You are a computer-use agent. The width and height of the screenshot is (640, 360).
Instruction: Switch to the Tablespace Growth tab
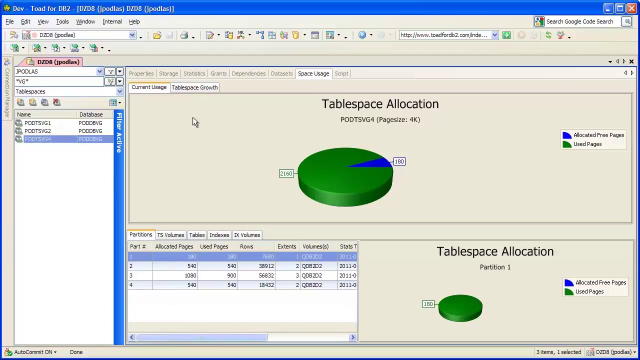(x=195, y=87)
